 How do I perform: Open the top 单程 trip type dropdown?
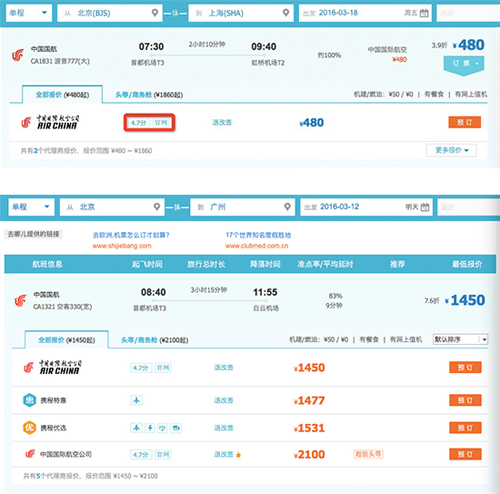29,13
